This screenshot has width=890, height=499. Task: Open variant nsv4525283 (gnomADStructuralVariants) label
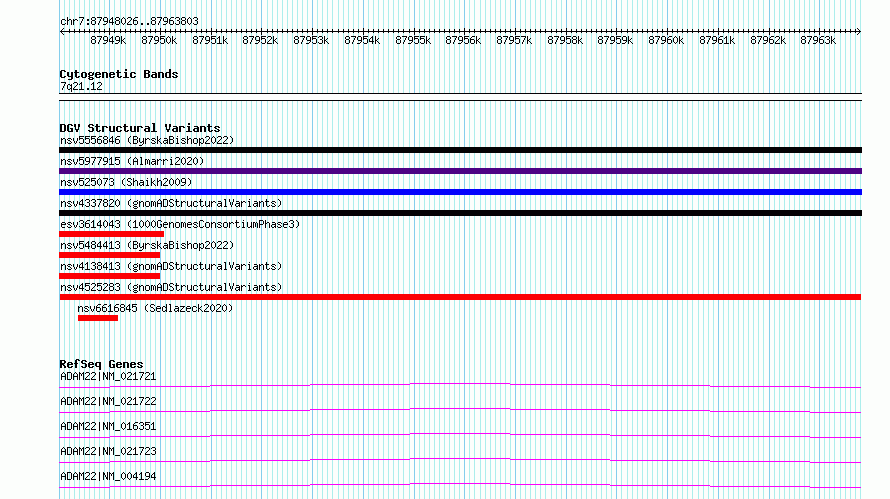pos(171,287)
